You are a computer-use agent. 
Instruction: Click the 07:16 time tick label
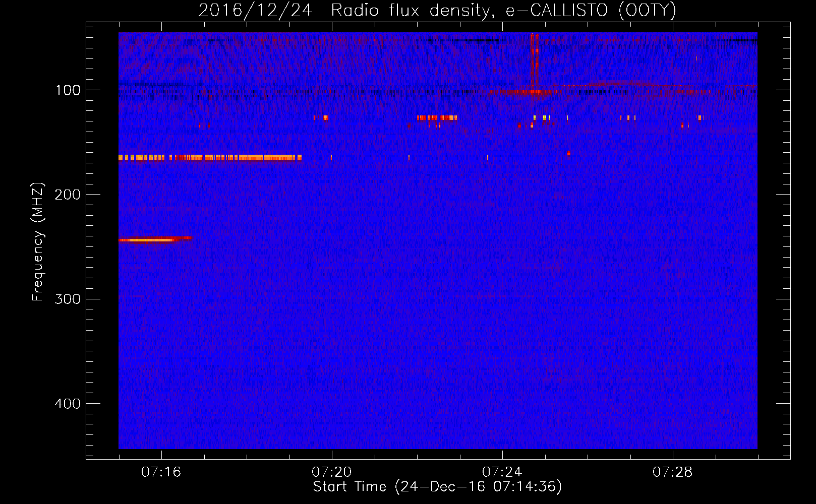click(x=161, y=472)
